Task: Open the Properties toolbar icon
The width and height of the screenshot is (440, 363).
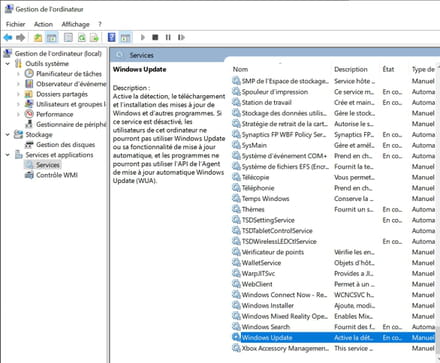Action: point(68,37)
